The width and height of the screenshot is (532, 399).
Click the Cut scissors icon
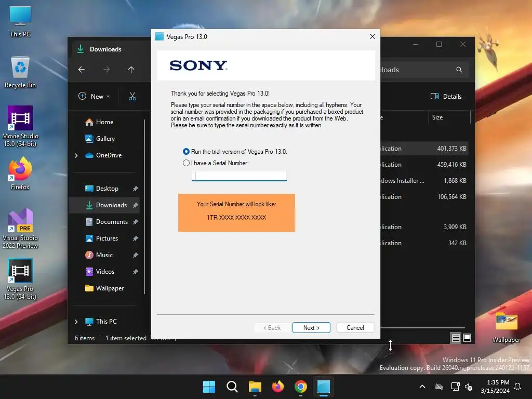(132, 96)
